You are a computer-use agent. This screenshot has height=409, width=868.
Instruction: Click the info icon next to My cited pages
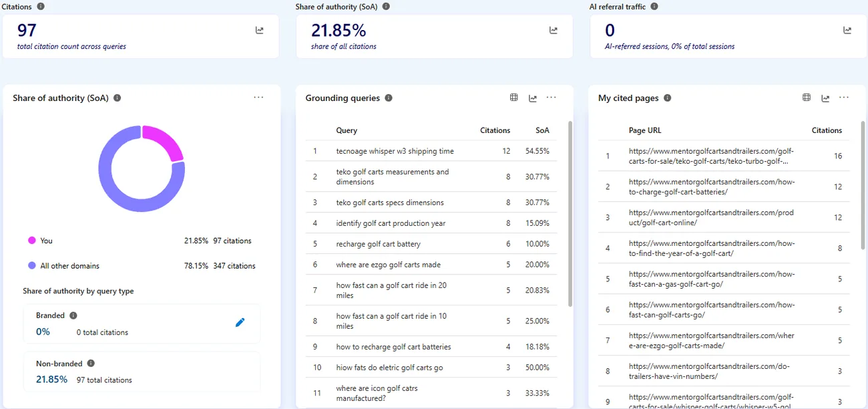click(x=667, y=98)
